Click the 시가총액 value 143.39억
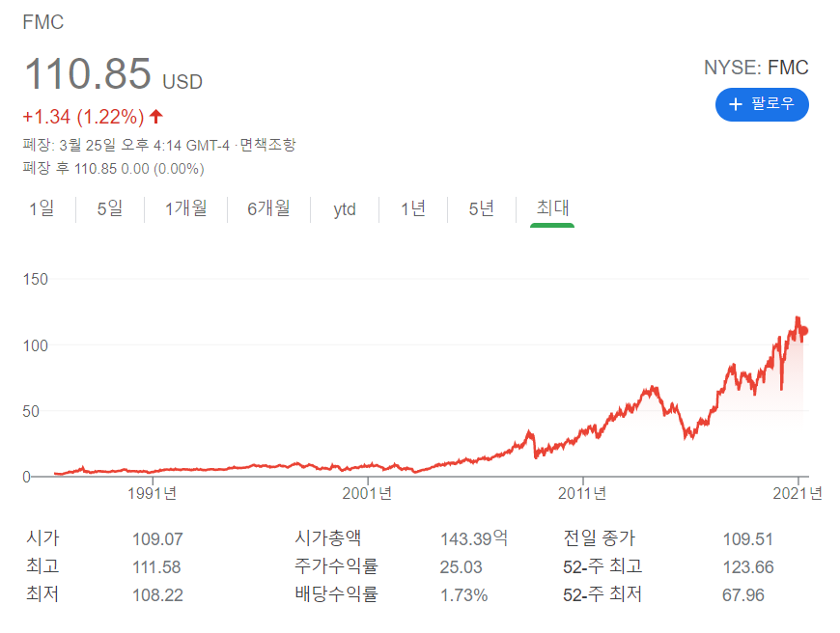840x633 pixels. pyautogui.click(x=473, y=538)
